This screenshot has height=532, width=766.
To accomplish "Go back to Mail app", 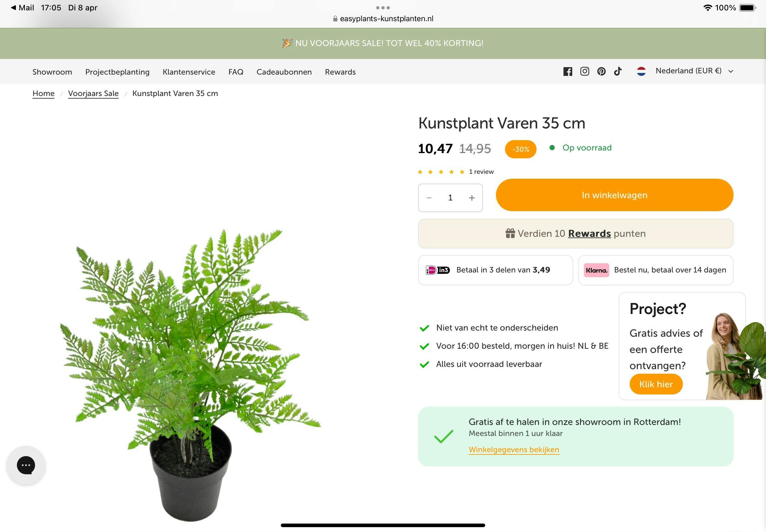I will 23,7.
